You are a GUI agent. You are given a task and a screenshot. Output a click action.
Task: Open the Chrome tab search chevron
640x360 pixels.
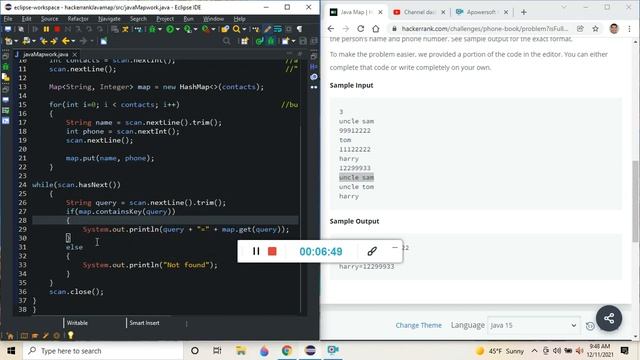pyautogui.click(x=564, y=7)
